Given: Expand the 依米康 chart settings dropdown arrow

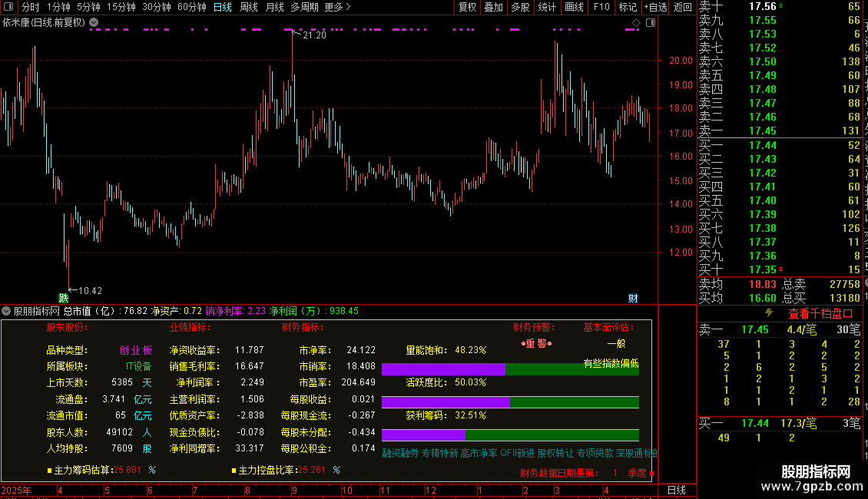Looking at the screenshot, I should point(94,23).
